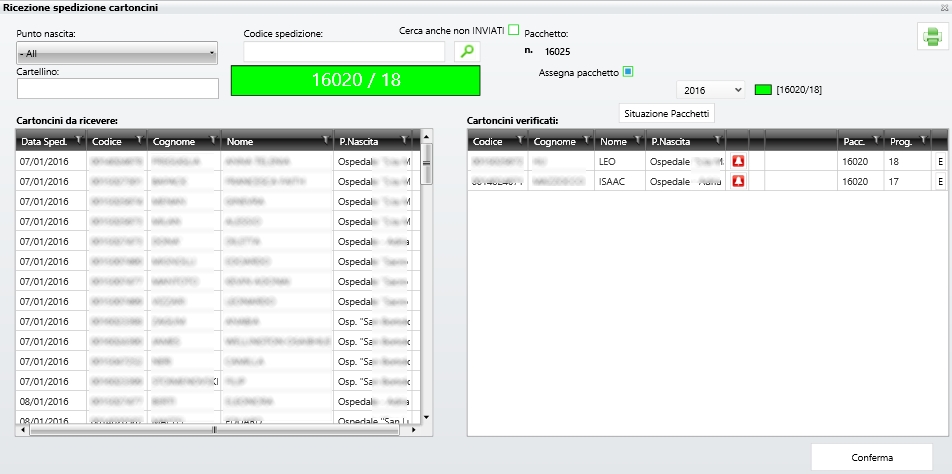Click down arrow of left table's vertical scrollbar
The height and width of the screenshot is (474, 952).
tap(426, 416)
